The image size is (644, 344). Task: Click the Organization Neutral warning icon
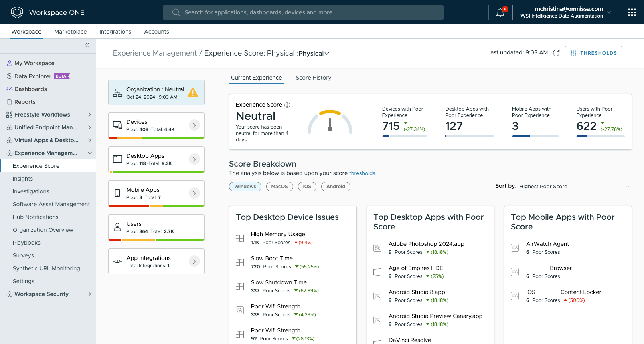click(x=193, y=93)
